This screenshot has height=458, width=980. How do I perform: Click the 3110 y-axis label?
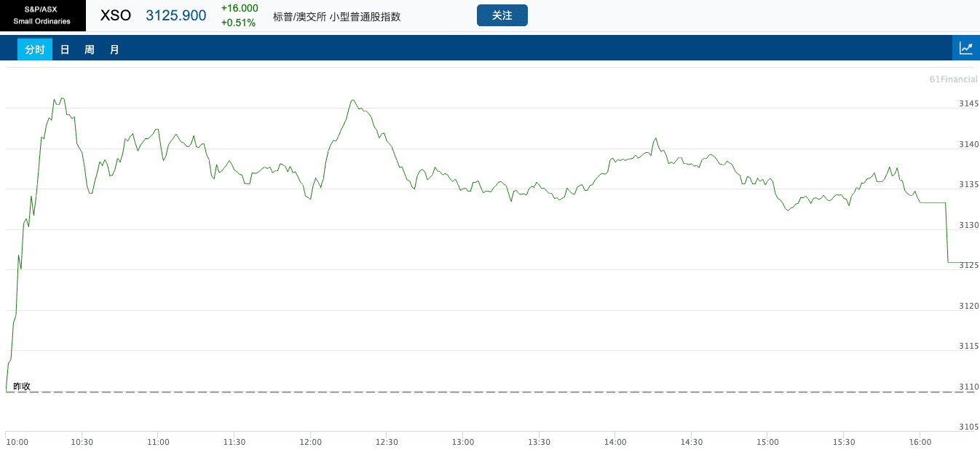(969, 387)
